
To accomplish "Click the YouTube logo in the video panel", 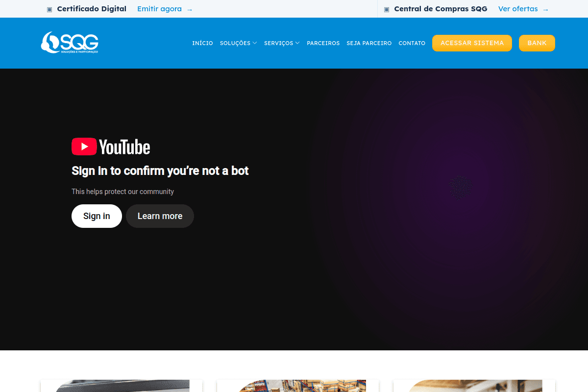I will click(x=111, y=147).
